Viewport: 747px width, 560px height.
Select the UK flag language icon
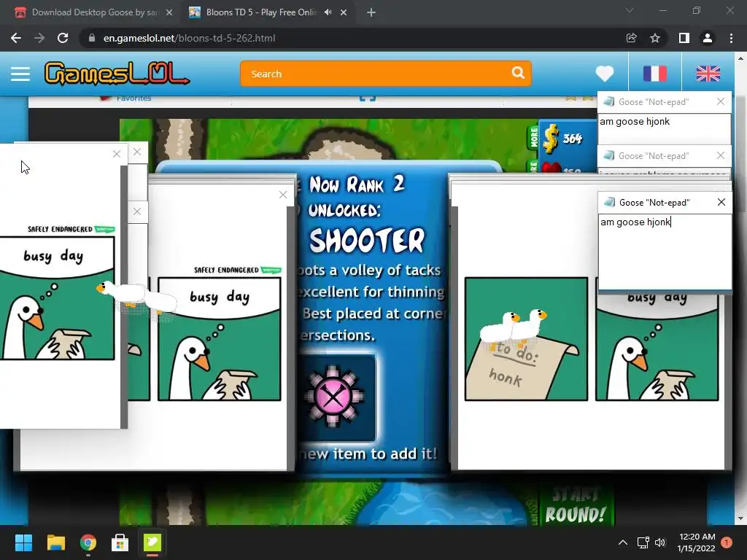[708, 74]
